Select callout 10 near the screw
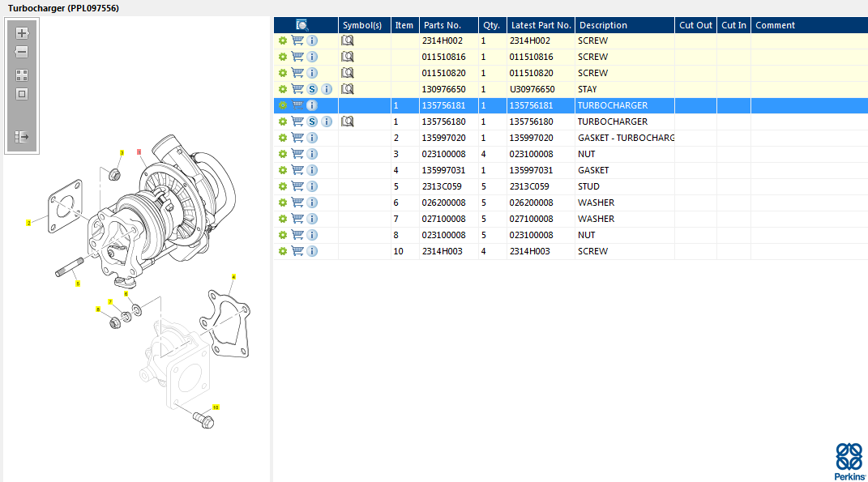This screenshot has height=482, width=868. point(216,407)
